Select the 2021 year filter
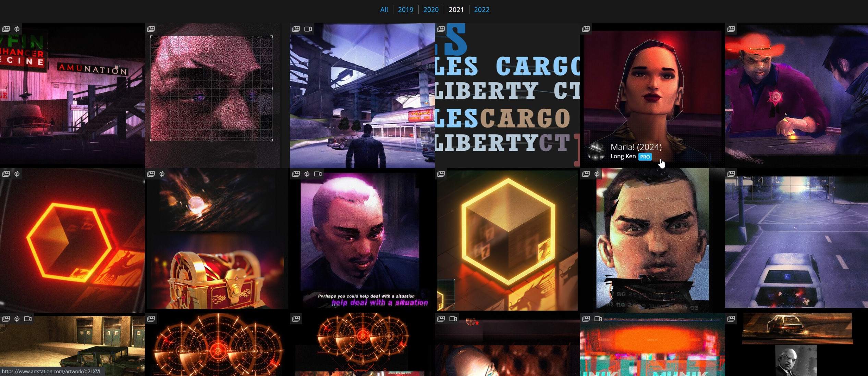Screen dimensions: 868x376 [456, 10]
